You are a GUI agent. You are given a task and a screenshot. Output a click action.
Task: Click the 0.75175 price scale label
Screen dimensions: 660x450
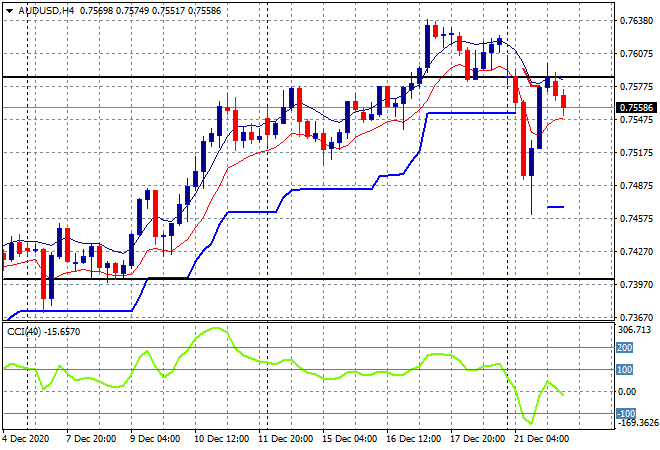pyautogui.click(x=636, y=152)
